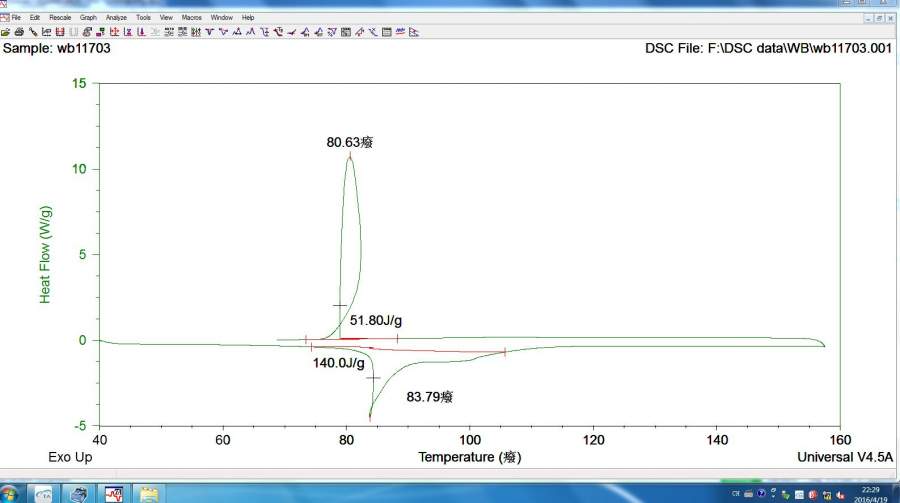Select the 51.80J/g enthalpy label
The width and height of the screenshot is (900, 503).
[x=376, y=320]
